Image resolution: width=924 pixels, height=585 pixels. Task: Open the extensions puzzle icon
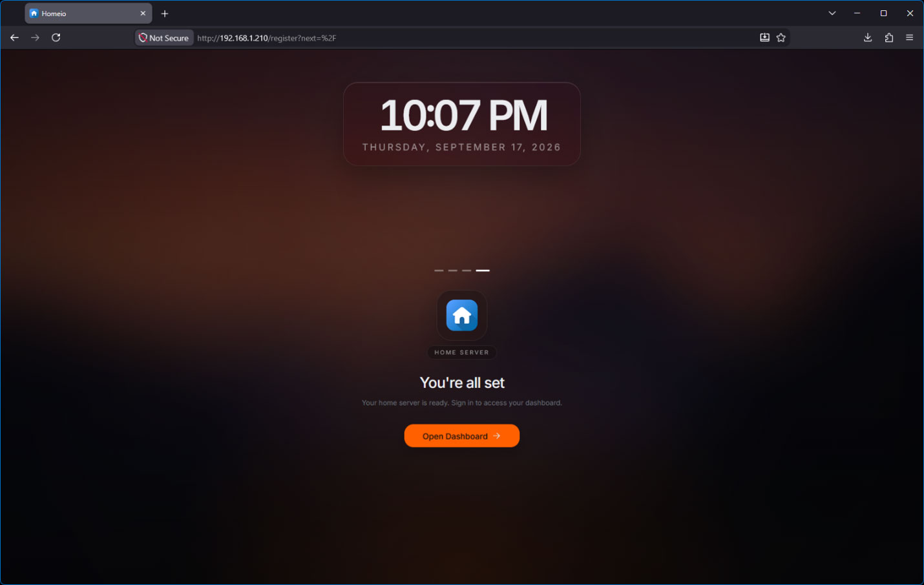tap(889, 37)
